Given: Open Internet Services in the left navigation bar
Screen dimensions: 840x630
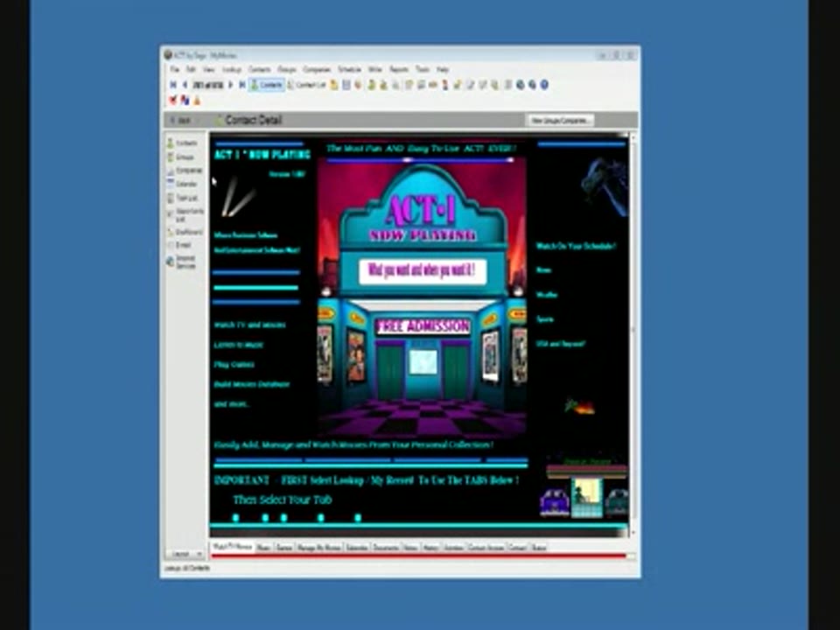Looking at the screenshot, I should click(x=182, y=262).
